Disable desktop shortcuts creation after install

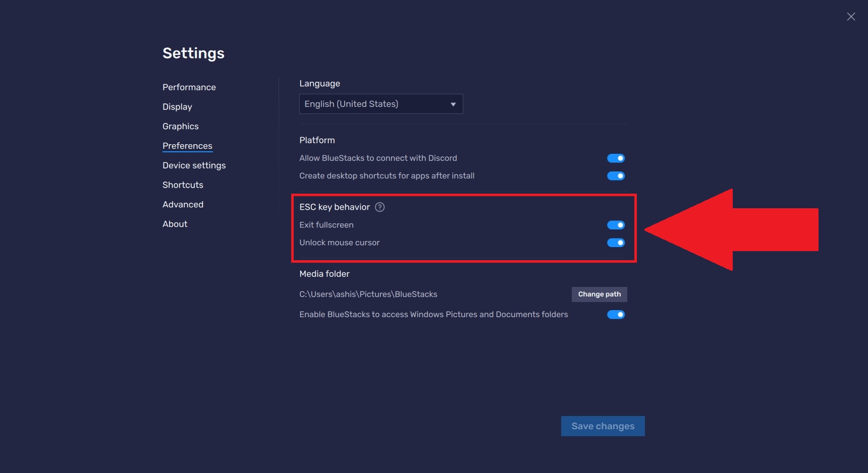pos(616,176)
